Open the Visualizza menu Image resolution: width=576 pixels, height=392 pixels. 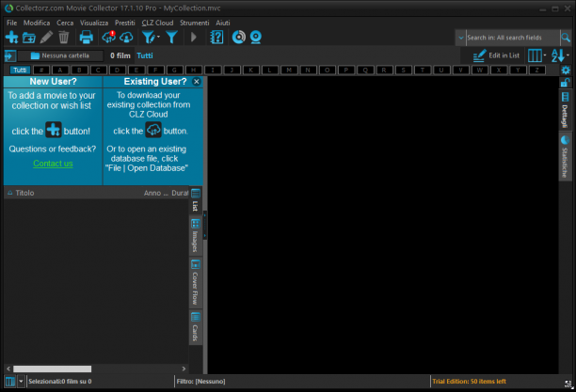point(94,23)
